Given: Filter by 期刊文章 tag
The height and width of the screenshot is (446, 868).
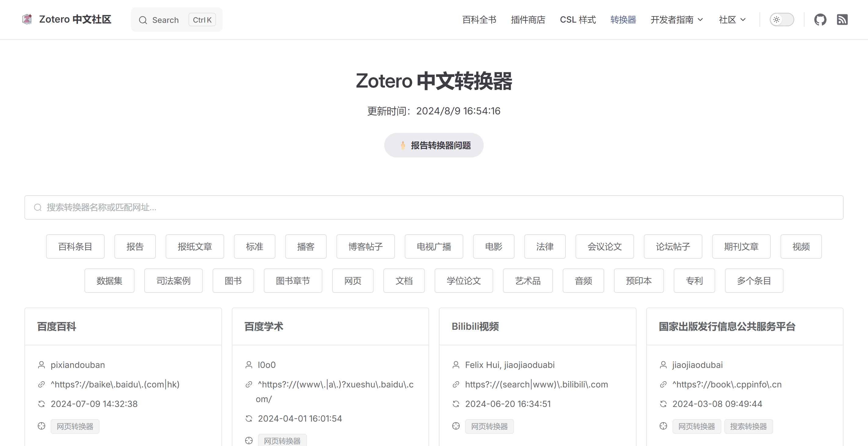Looking at the screenshot, I should (741, 246).
